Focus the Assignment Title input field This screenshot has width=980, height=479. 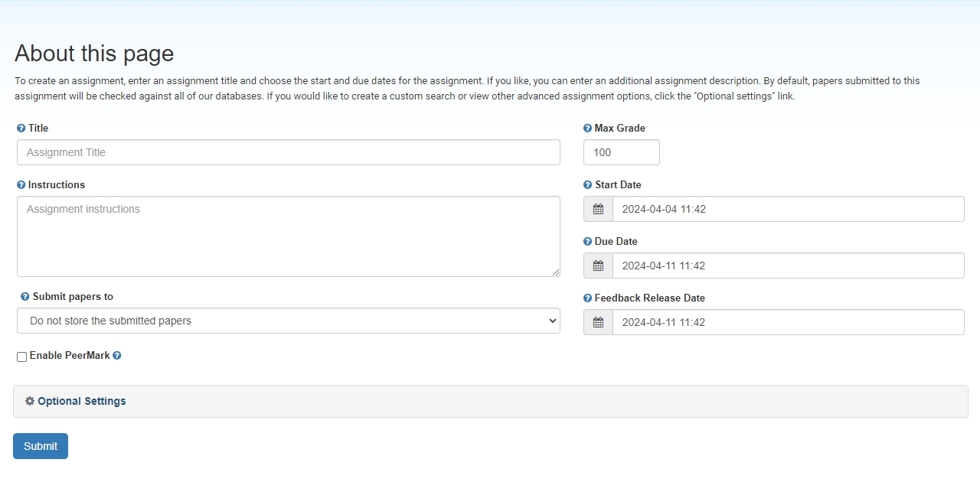pyautogui.click(x=288, y=152)
